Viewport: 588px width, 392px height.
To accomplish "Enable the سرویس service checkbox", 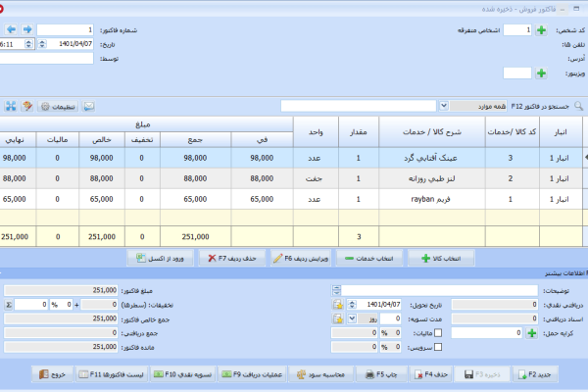I will (x=438, y=347).
